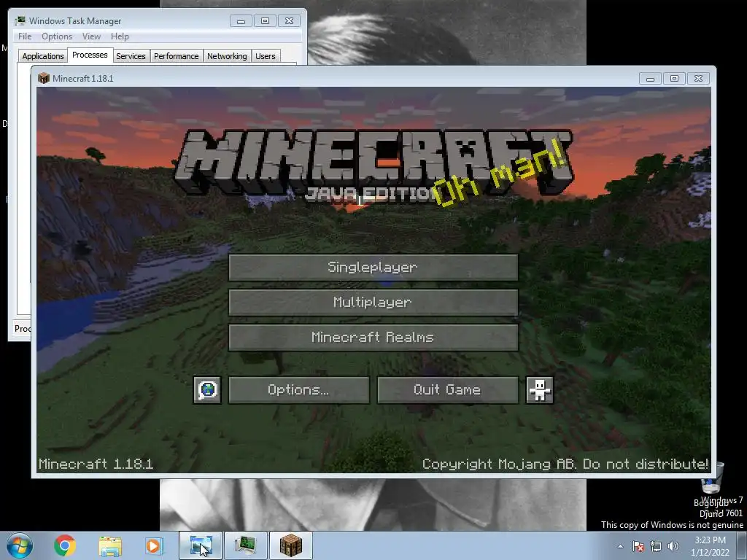This screenshot has width=747, height=560.
Task: Open Task Manager View menu
Action: pos(91,36)
